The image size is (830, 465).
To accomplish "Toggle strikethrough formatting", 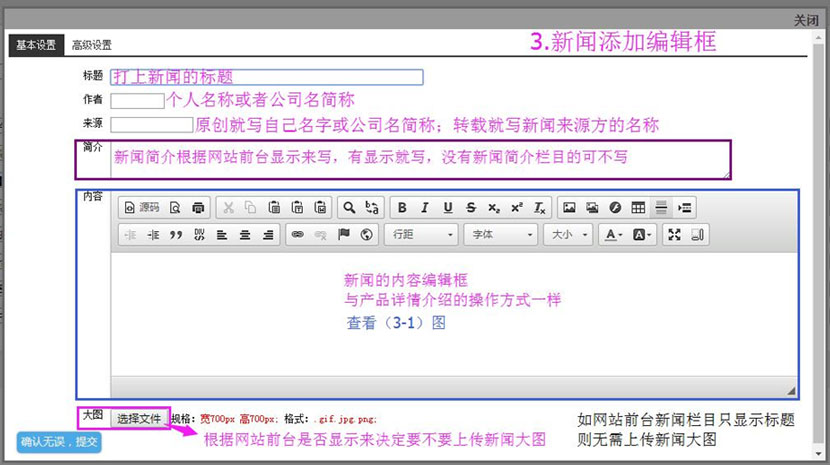I will click(470, 208).
